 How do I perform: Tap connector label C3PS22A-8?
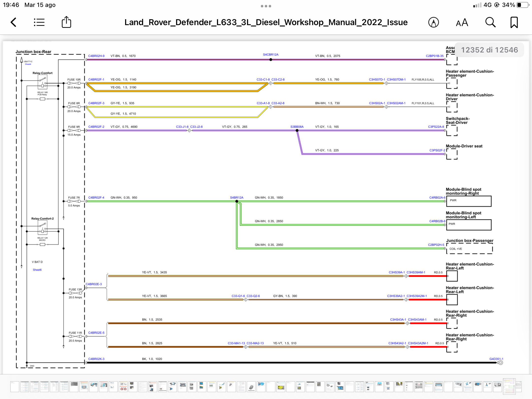click(436, 127)
